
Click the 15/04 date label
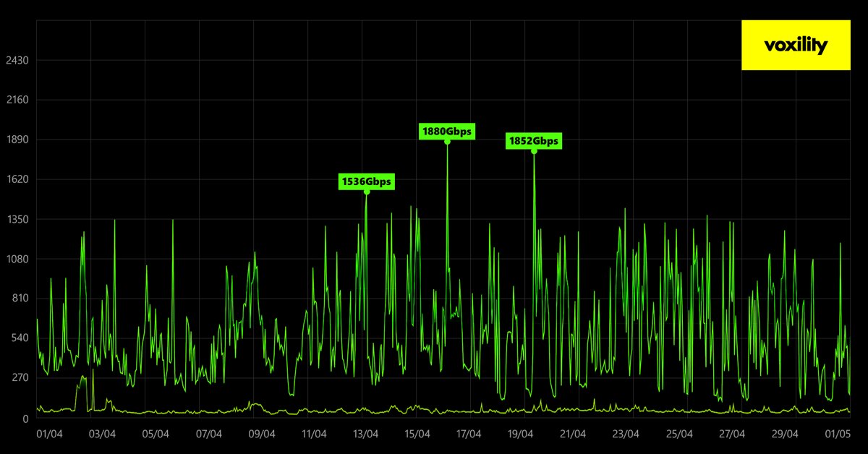point(417,434)
